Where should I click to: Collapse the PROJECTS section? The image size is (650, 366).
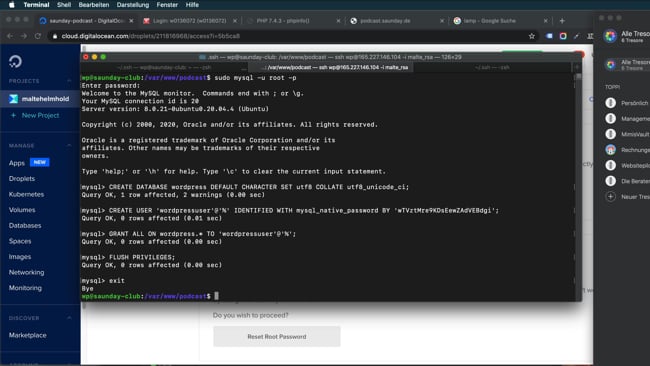(69, 81)
